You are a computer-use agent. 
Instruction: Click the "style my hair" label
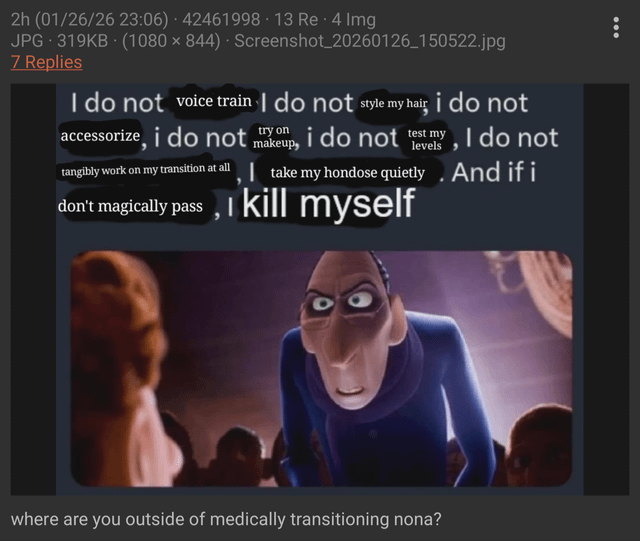[393, 104]
